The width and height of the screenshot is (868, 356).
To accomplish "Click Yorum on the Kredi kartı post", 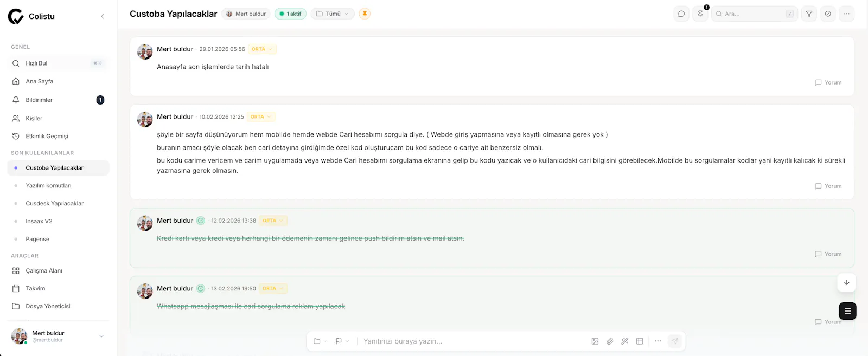I will pos(828,254).
